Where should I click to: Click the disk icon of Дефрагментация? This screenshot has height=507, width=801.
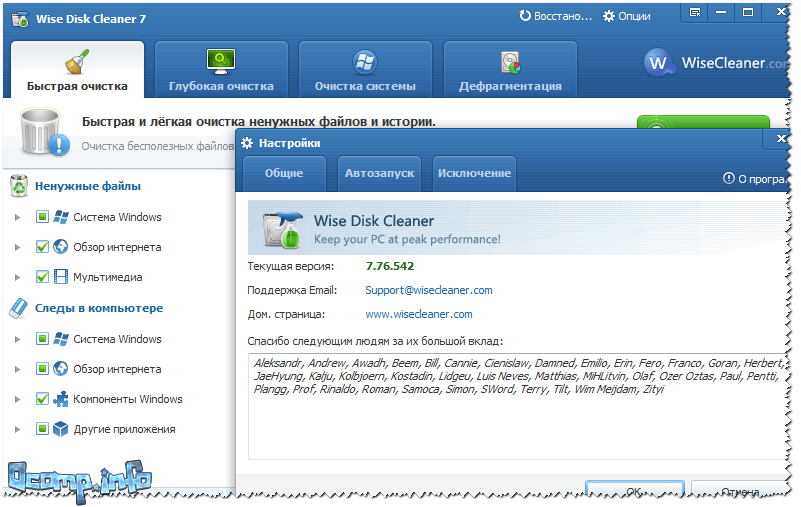(x=510, y=63)
